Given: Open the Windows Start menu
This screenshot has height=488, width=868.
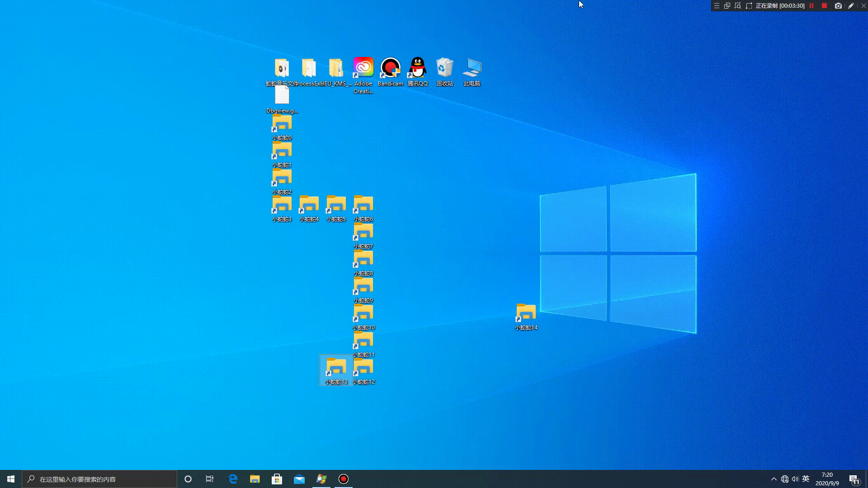Looking at the screenshot, I should click(x=11, y=479).
